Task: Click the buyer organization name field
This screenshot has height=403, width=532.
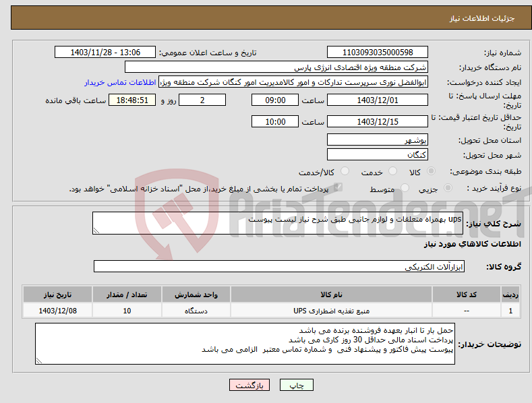Action: [276, 67]
